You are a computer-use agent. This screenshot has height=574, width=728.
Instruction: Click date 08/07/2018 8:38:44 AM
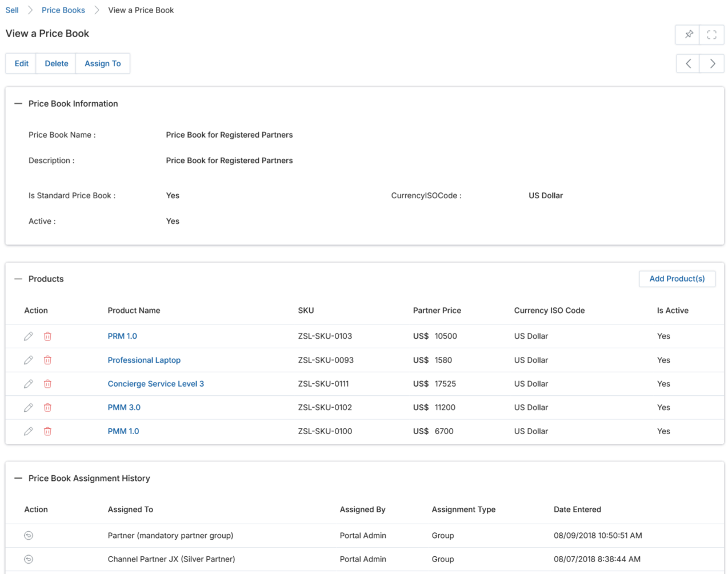click(597, 559)
